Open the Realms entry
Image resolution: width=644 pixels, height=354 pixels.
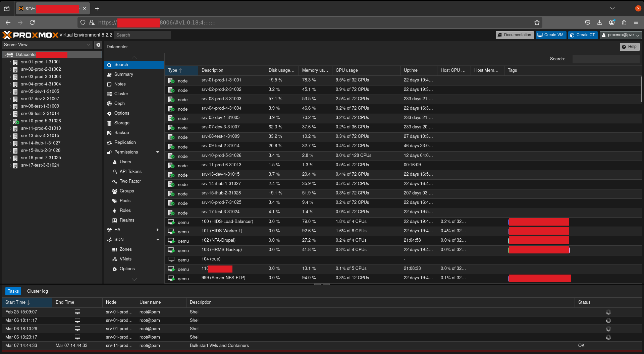coord(134,220)
